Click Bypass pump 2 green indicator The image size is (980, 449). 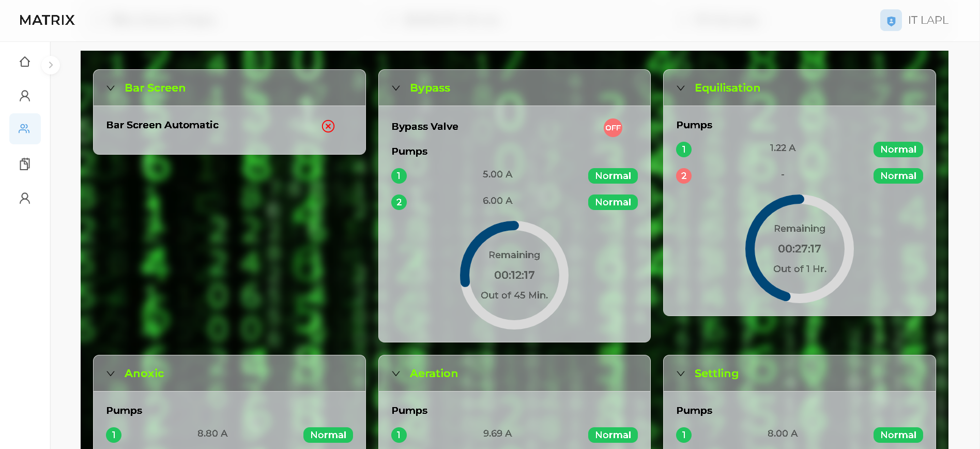[399, 202]
